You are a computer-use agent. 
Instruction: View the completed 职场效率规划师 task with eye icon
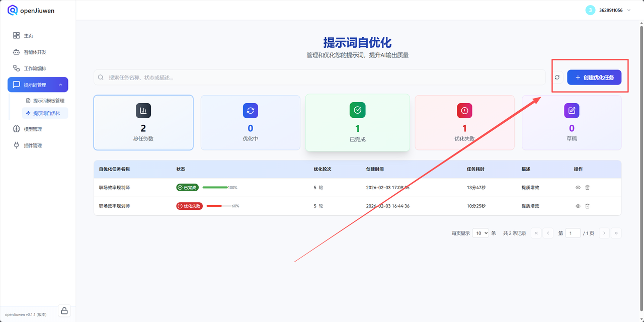point(578,187)
